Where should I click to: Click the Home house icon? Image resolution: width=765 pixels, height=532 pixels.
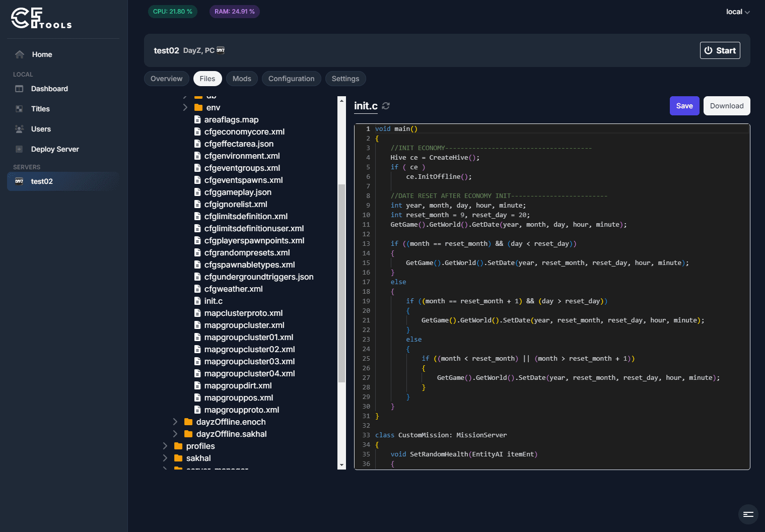(20, 54)
